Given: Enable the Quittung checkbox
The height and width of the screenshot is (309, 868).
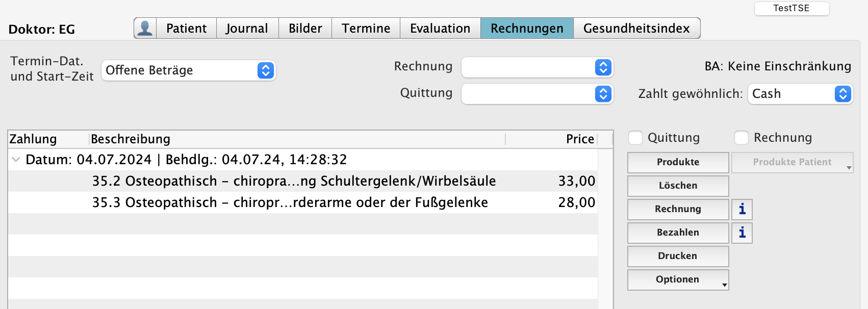Looking at the screenshot, I should (635, 138).
